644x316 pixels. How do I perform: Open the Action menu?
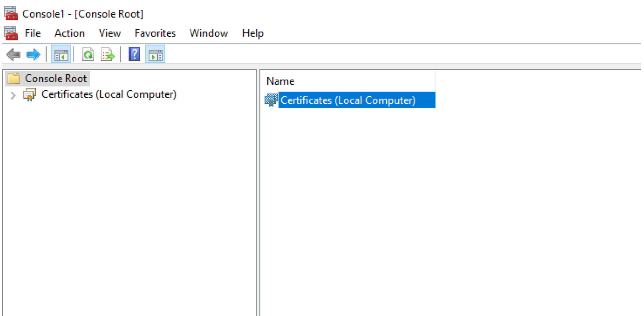70,33
